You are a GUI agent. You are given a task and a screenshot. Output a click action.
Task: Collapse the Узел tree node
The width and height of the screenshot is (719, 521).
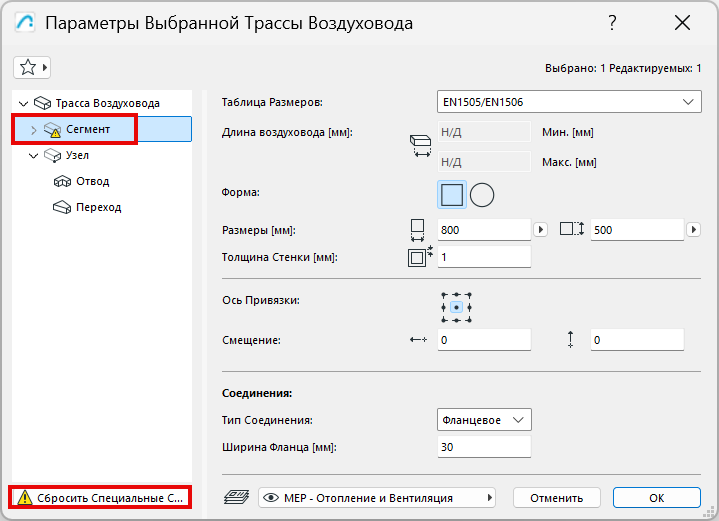click(x=33, y=156)
